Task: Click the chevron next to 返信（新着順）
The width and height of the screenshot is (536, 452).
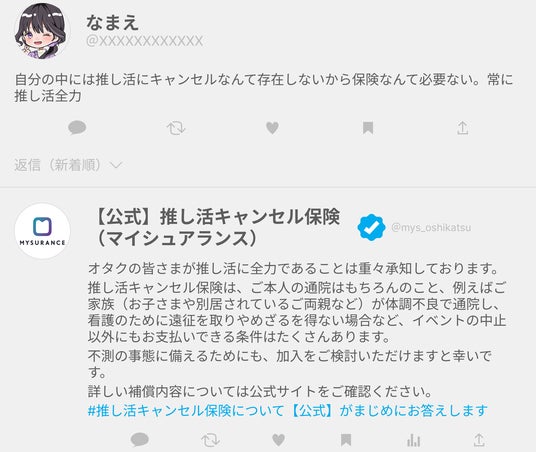Action: tap(116, 166)
